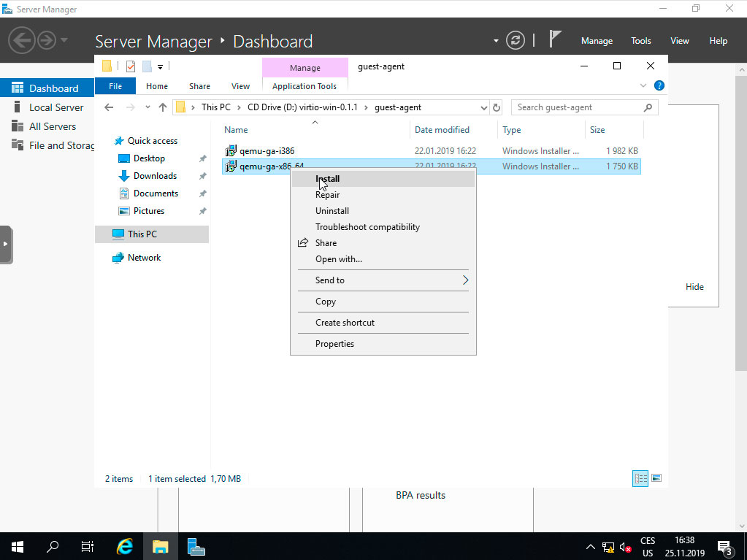This screenshot has width=747, height=560.
Task: Open the Quick Access Toolbar customization arrow
Action: (x=160, y=67)
